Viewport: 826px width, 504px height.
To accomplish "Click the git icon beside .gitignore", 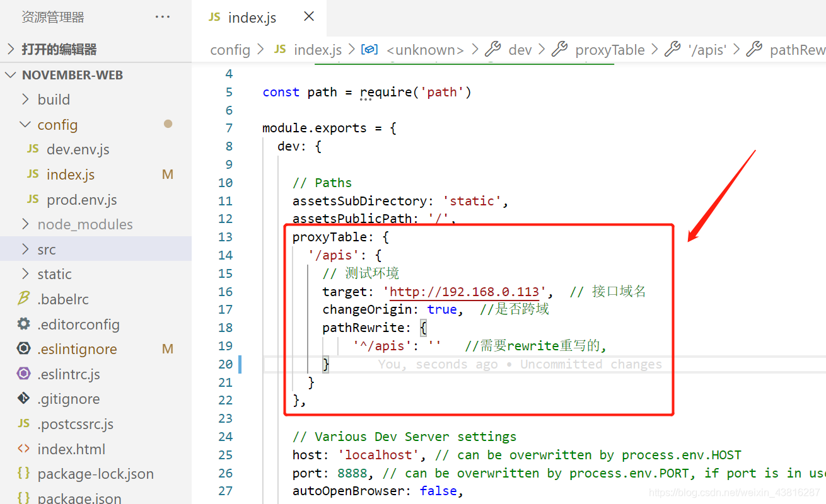I will point(24,398).
